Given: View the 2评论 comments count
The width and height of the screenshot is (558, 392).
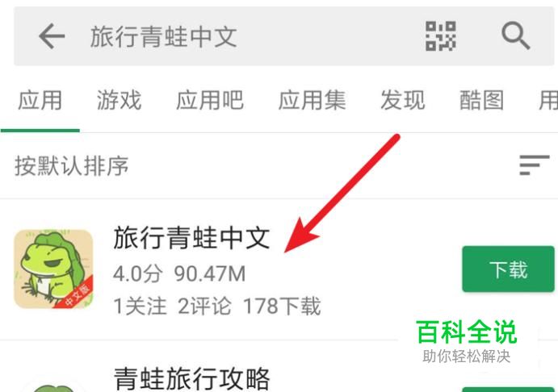Looking at the screenshot, I should (x=204, y=307).
